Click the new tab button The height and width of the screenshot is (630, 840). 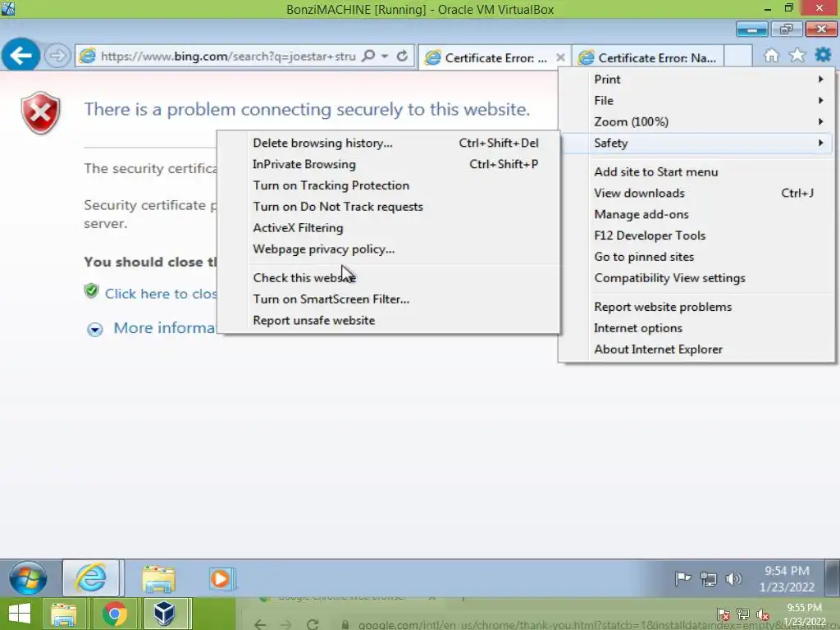click(738, 57)
